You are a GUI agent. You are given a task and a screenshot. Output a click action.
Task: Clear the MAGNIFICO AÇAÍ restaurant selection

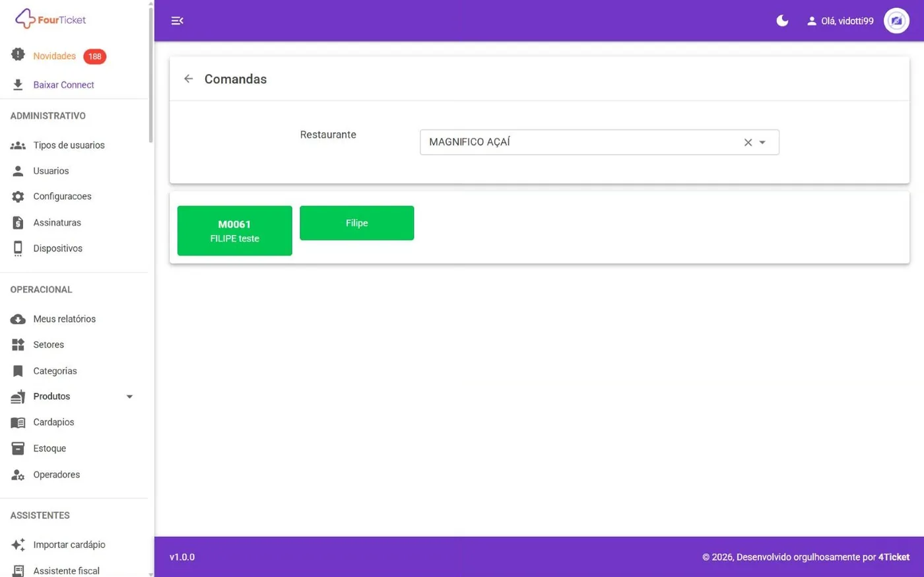(748, 142)
